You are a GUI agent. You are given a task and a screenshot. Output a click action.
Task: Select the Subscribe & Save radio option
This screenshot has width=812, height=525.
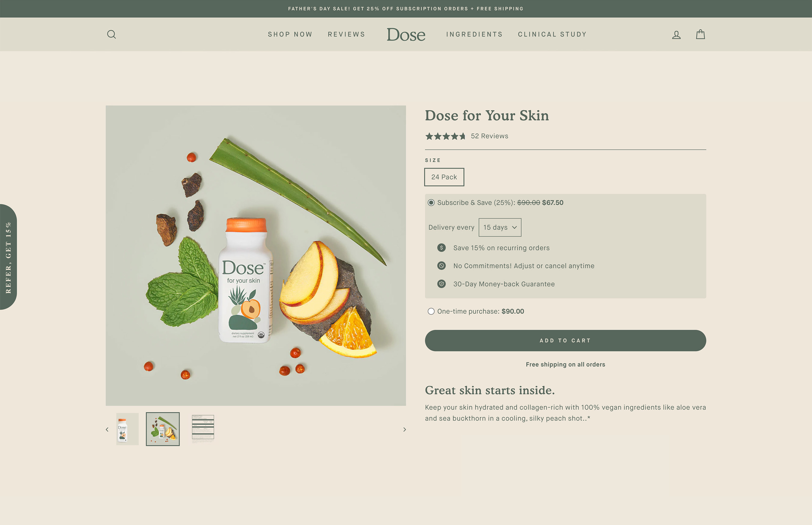[431, 203]
